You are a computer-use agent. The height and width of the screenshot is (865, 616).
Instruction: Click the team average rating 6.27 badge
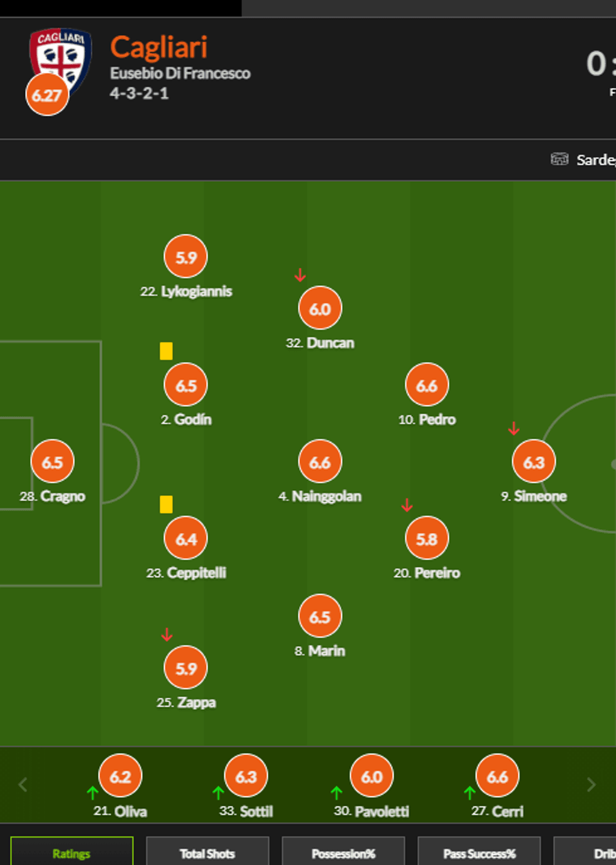47,96
